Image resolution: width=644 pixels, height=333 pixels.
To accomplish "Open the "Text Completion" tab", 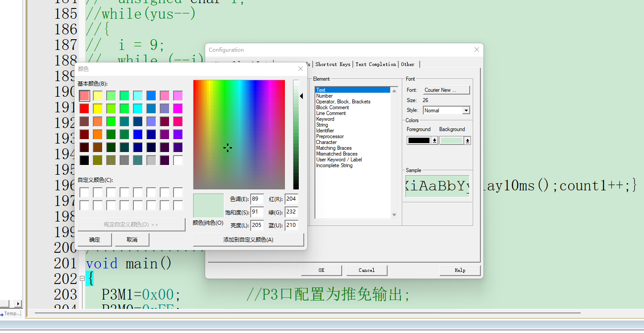I will click(376, 64).
